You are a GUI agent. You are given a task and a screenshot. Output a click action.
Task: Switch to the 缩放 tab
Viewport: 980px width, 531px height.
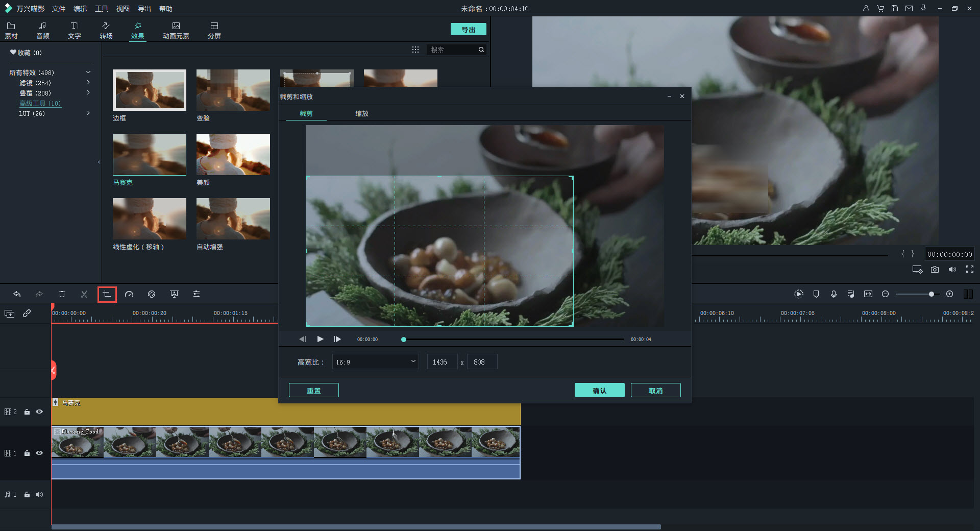[x=361, y=113]
